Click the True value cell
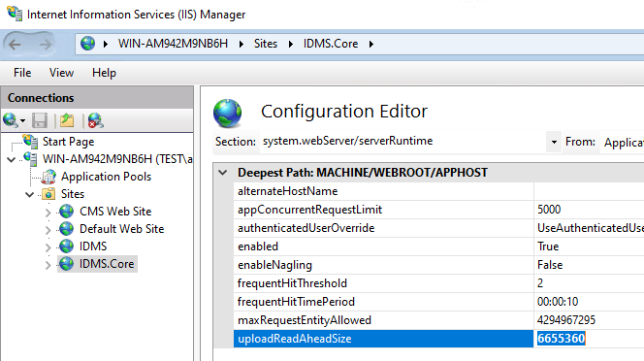 point(590,246)
